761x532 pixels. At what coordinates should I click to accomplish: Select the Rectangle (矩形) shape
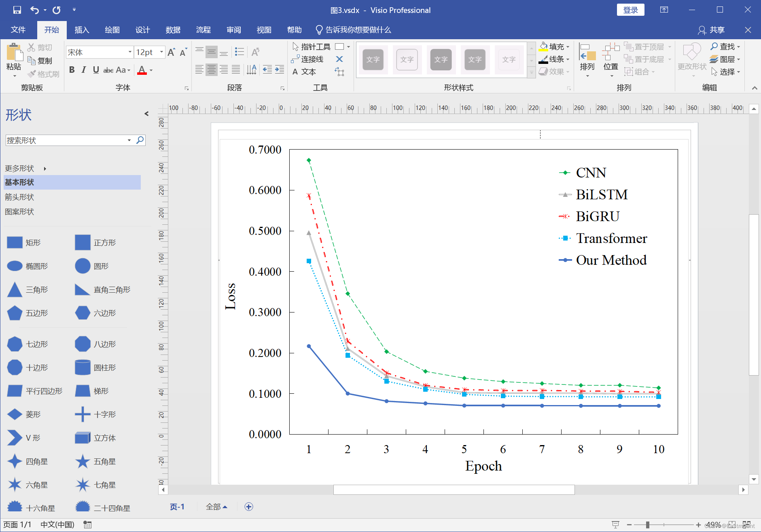point(15,243)
